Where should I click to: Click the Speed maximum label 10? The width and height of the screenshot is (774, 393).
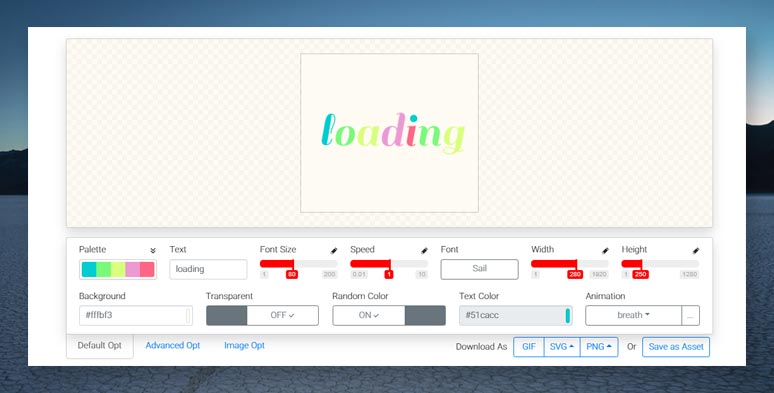click(422, 275)
